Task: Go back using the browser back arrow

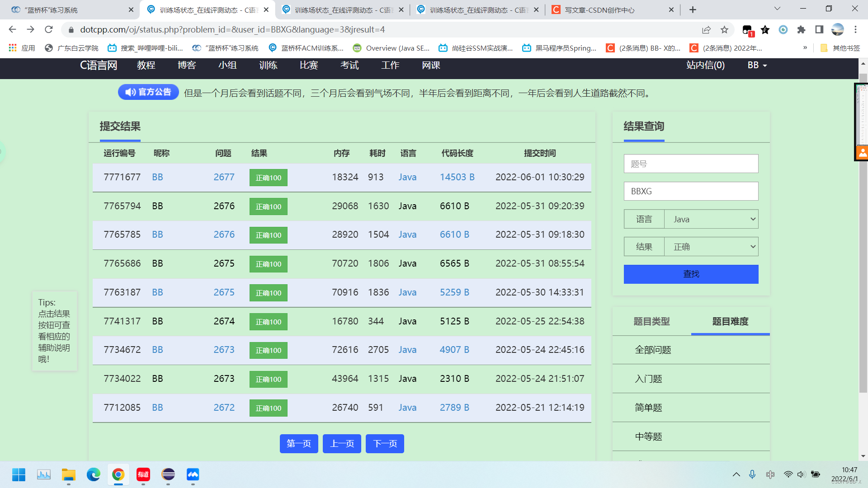Action: point(12,30)
